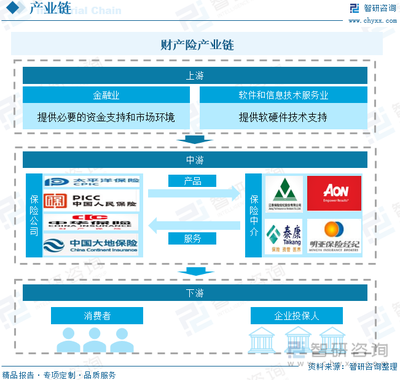Select text 提供必要的资金支持和市场环境

106,117
